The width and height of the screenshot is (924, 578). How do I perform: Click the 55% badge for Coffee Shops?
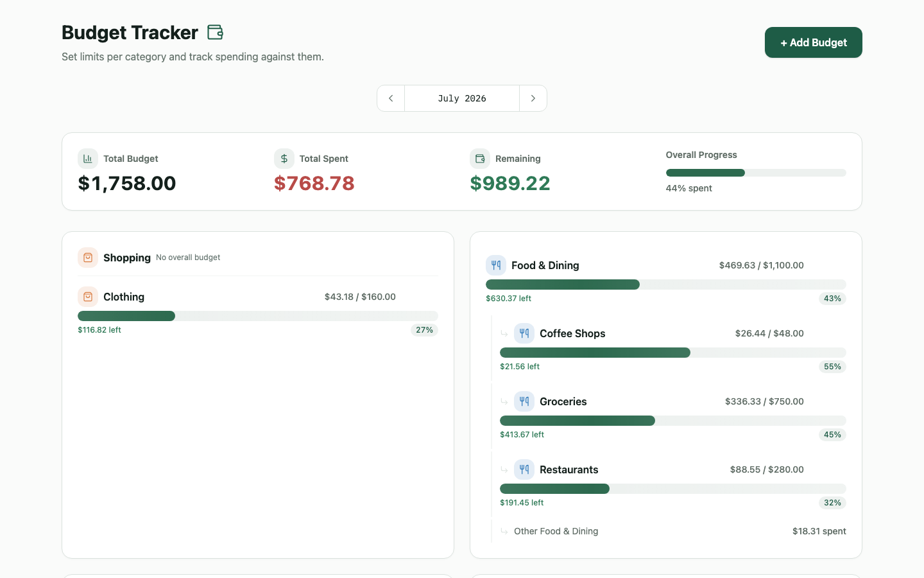pos(832,367)
